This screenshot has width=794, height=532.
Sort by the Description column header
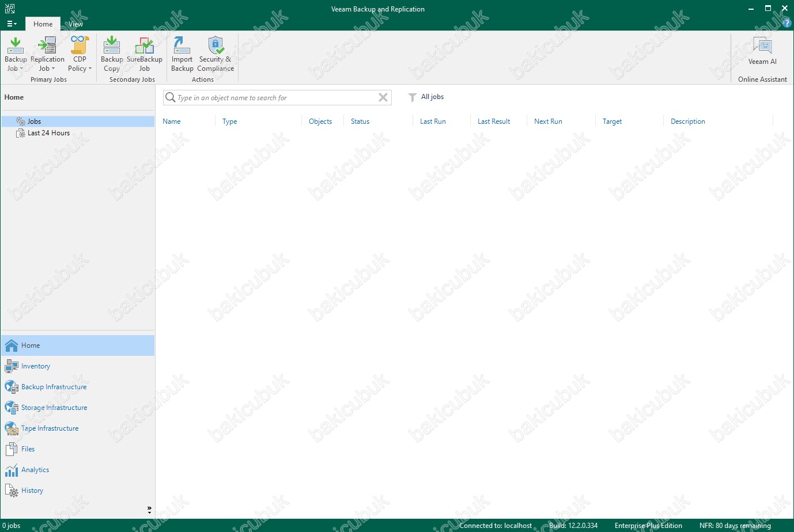click(688, 121)
